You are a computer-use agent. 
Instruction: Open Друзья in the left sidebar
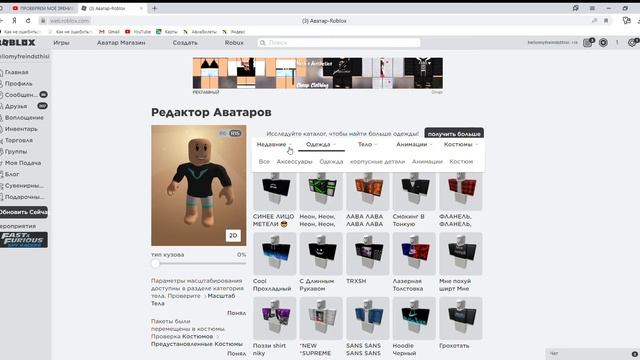pyautogui.click(x=16, y=106)
